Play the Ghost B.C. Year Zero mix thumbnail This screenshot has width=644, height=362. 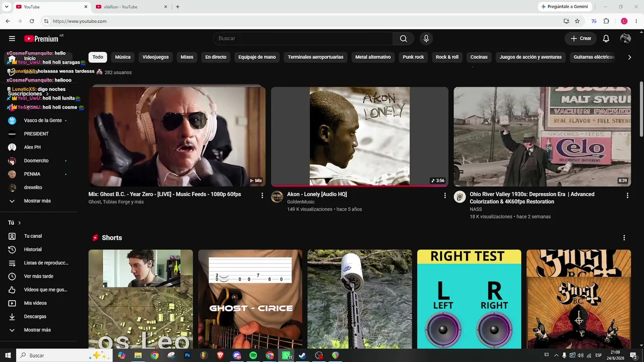(177, 136)
